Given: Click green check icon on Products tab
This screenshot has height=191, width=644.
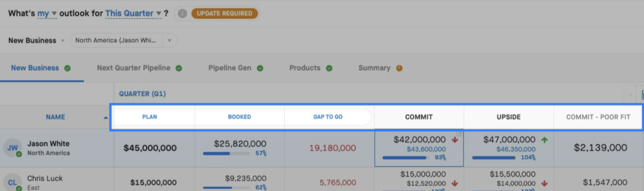Looking at the screenshot, I should pos(329,68).
